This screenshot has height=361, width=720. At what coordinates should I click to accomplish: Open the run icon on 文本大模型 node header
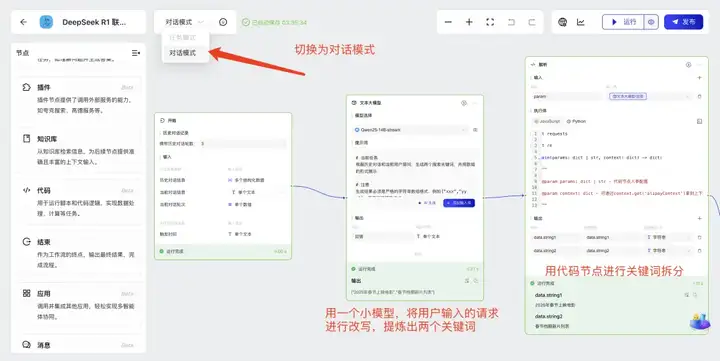coord(464,103)
